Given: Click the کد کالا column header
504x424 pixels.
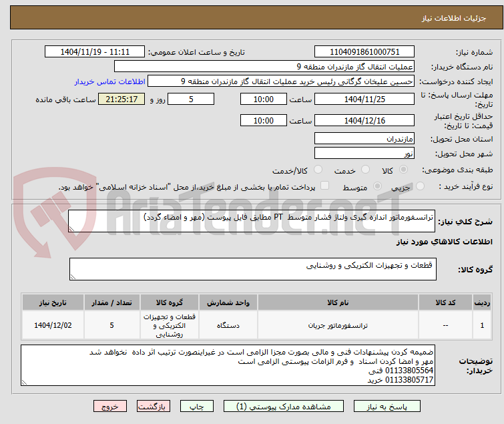Looking at the screenshot, I should (x=445, y=302).
